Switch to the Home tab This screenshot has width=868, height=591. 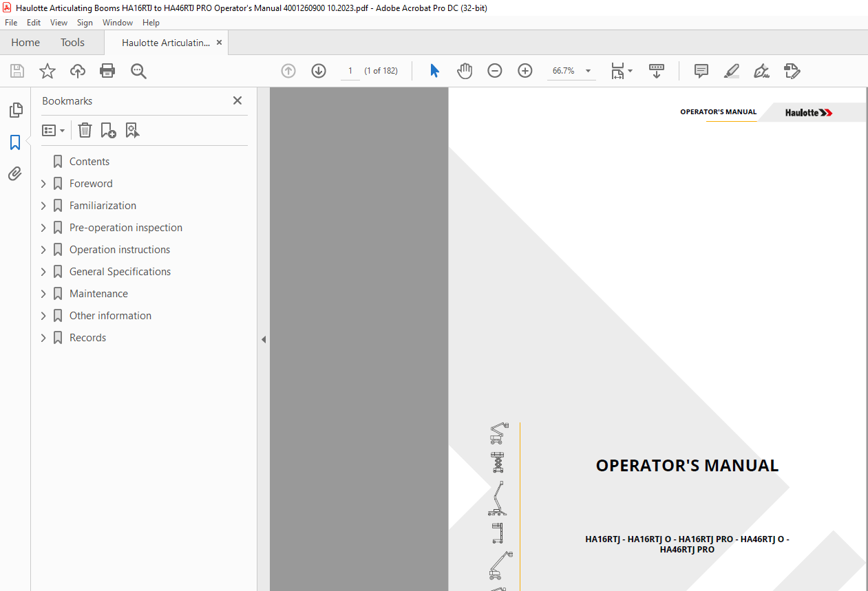pyautogui.click(x=25, y=43)
